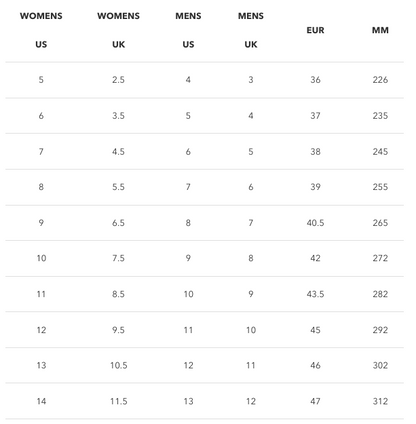Viewport: 416px width, 424px height.
Task: Select Womens UK size 10.5
Action: click(119, 366)
